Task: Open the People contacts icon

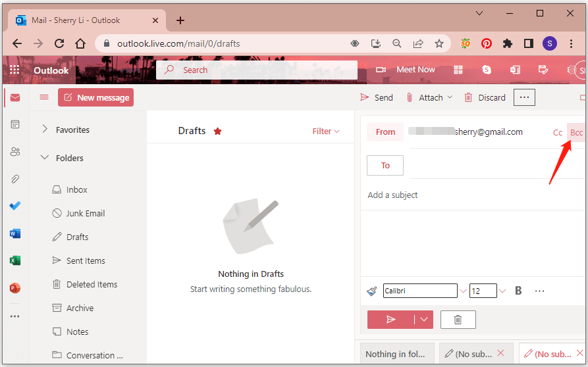Action: pos(14,152)
